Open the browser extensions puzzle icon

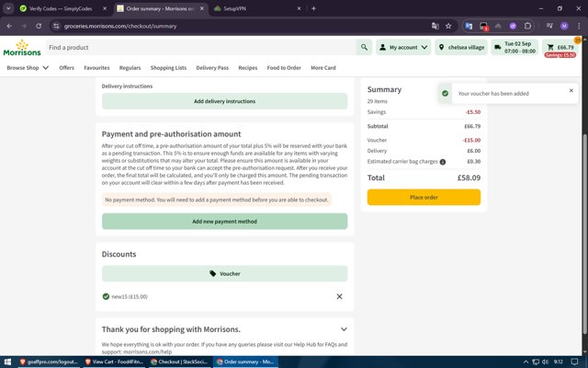[527, 26]
